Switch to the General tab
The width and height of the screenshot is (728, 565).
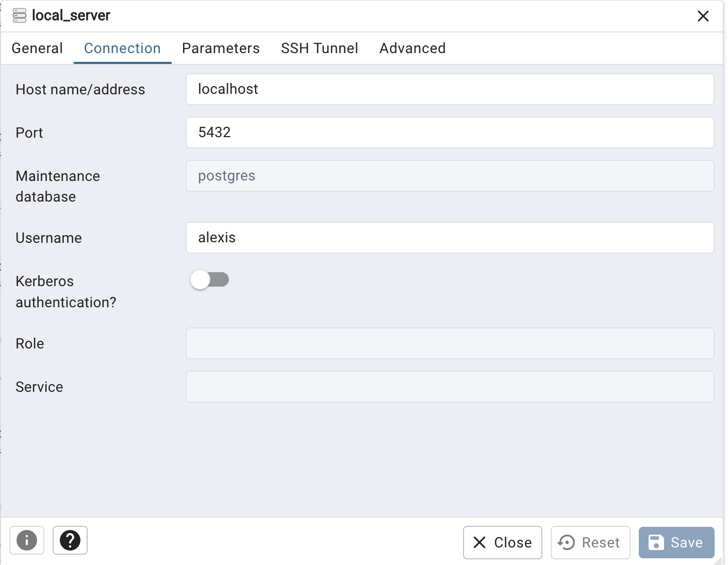point(37,48)
